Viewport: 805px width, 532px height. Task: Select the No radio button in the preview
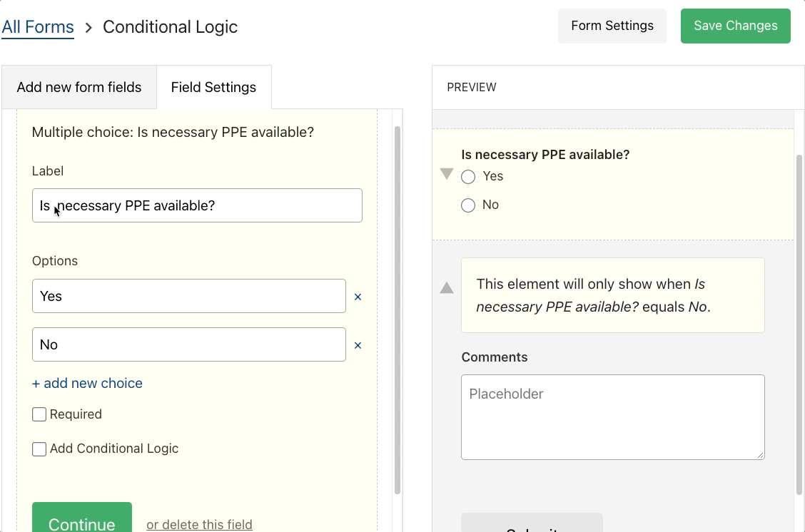[468, 205]
